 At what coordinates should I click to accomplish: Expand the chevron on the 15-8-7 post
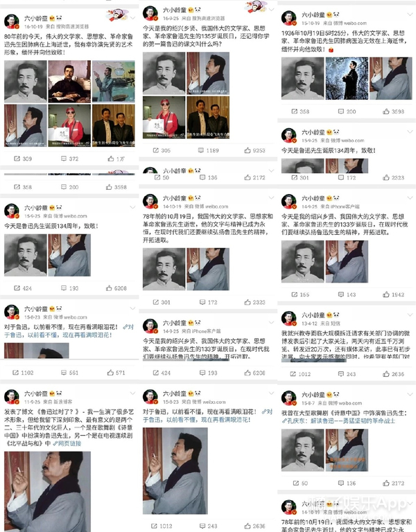(x=410, y=394)
